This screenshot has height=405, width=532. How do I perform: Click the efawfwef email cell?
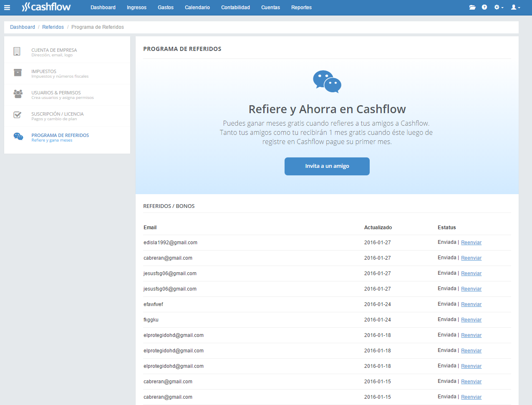coord(153,304)
